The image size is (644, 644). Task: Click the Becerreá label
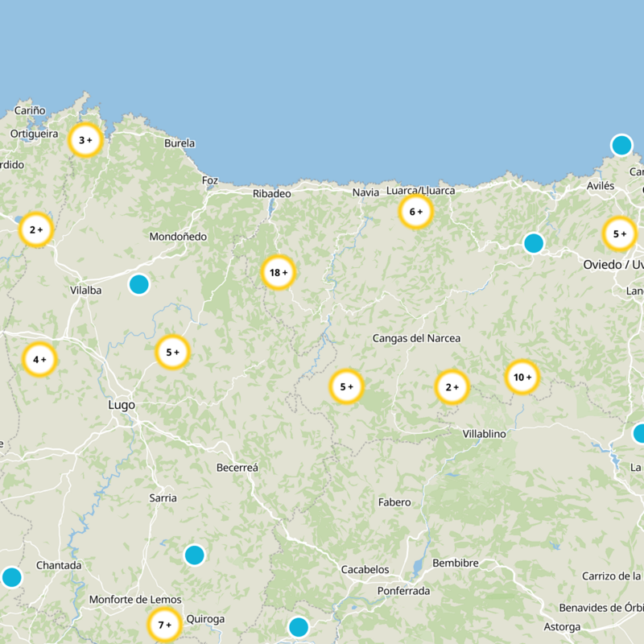pos(237,468)
